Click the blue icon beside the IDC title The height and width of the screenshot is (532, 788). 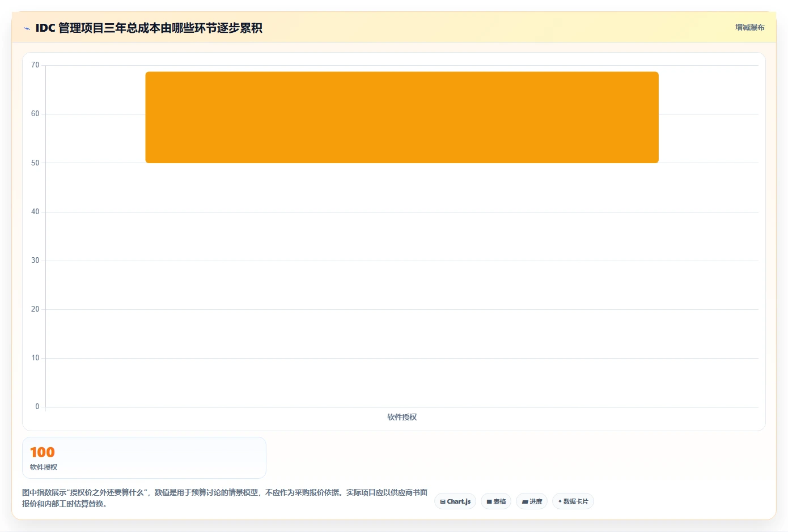[27, 28]
